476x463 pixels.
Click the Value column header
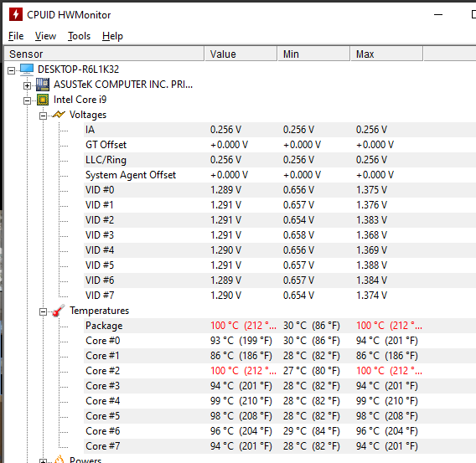(241, 54)
